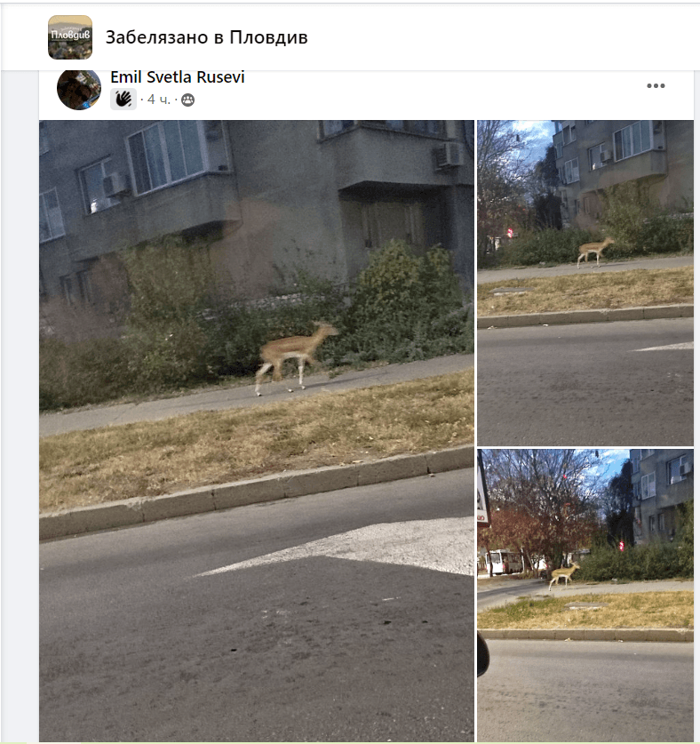Screen dimensions: 700x744
Task: Click the red traffic light in upper-right photo
Action: 510,233
